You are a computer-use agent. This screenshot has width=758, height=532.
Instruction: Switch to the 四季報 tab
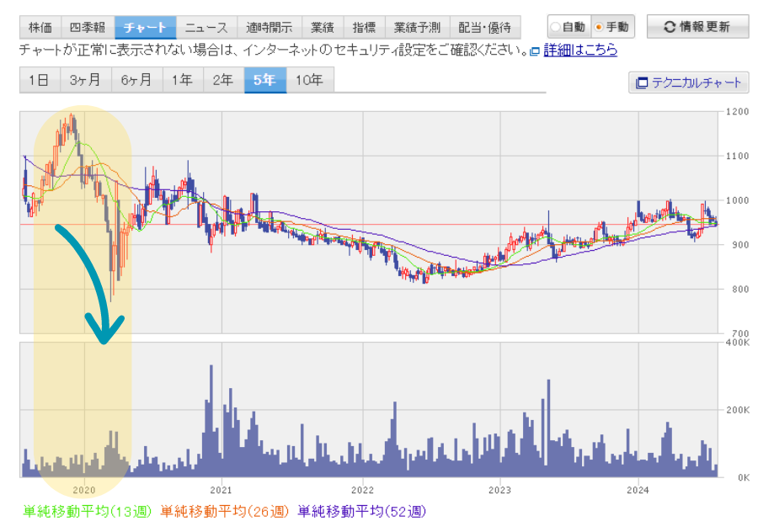coord(88,27)
